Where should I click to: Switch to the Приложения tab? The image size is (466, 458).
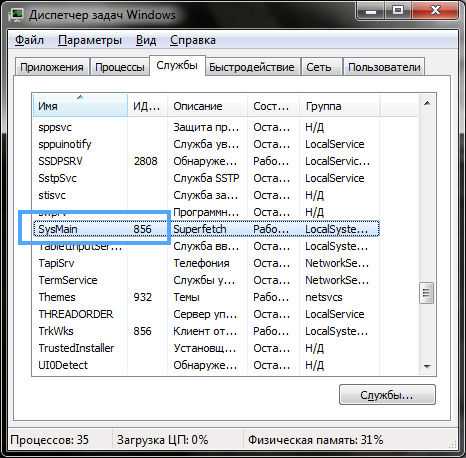click(x=52, y=67)
